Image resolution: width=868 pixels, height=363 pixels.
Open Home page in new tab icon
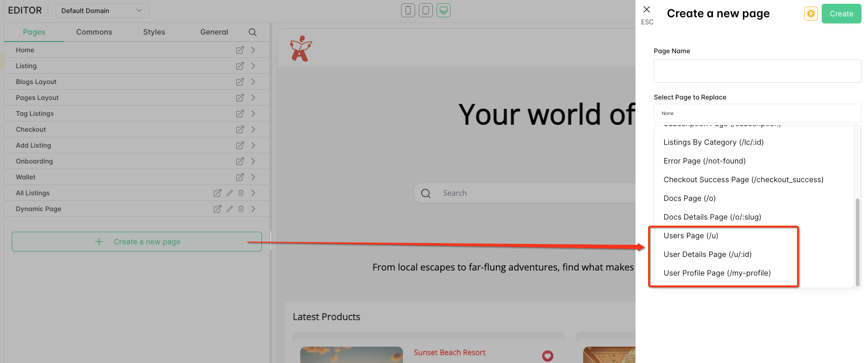[x=240, y=50]
